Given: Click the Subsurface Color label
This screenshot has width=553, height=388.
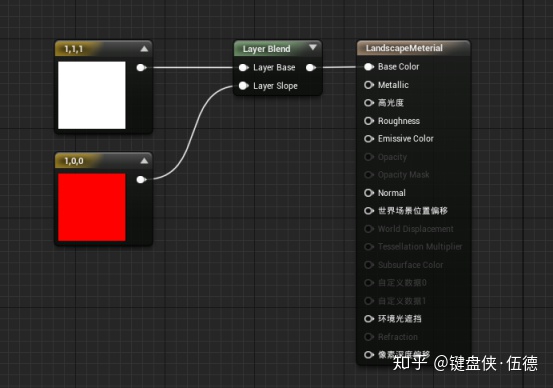Looking at the screenshot, I should pyautogui.click(x=411, y=265).
